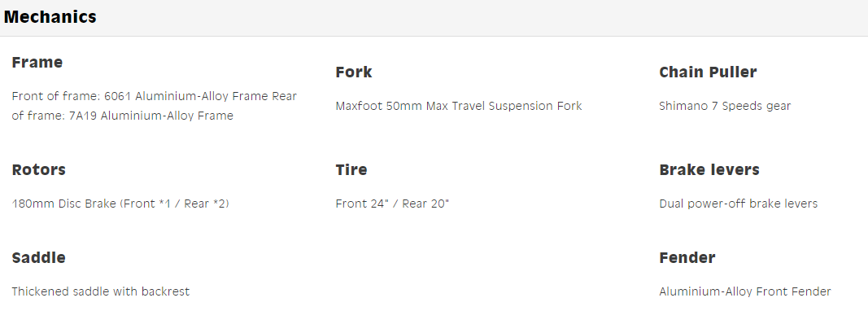Select the Chain Puller heading
Viewport: 868px width, 311px height.
[x=708, y=72]
